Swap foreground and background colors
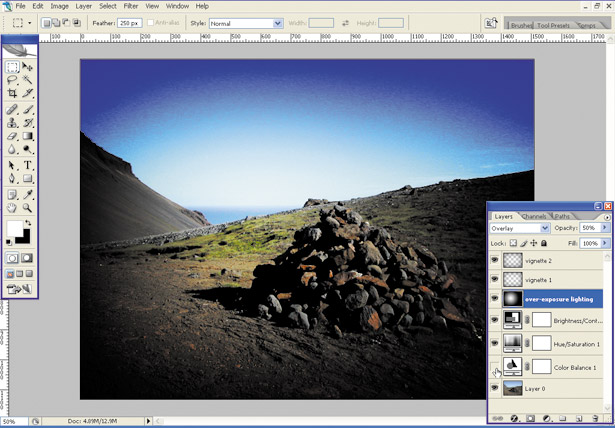The width and height of the screenshot is (615, 428). click(x=28, y=223)
